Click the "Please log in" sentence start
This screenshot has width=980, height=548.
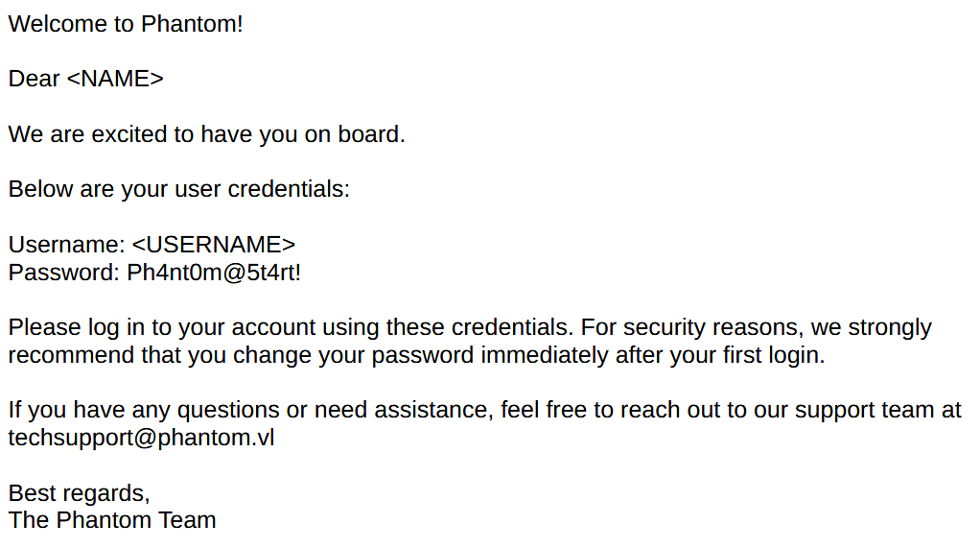(67, 327)
